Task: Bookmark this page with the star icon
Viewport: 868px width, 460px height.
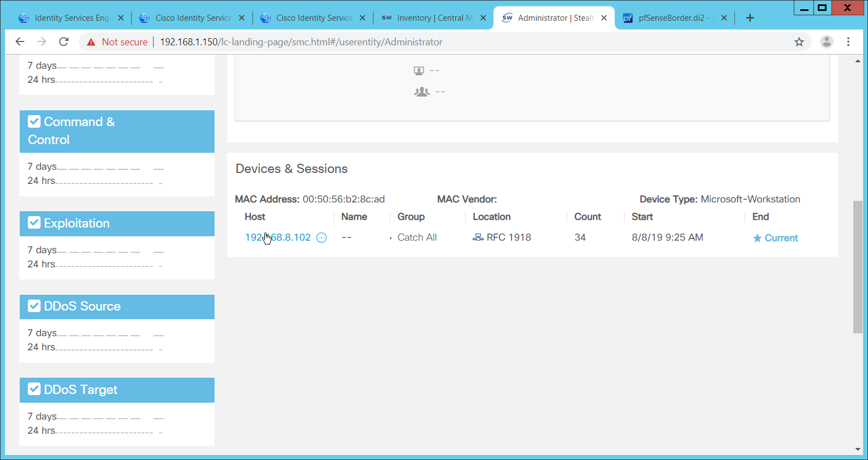Action: (x=799, y=42)
